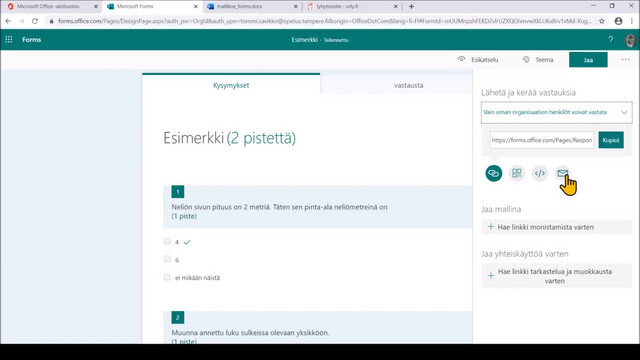Expand the 'Vain oman organisaation' respondent dropdown
The image size is (640, 360).
coord(556,112)
